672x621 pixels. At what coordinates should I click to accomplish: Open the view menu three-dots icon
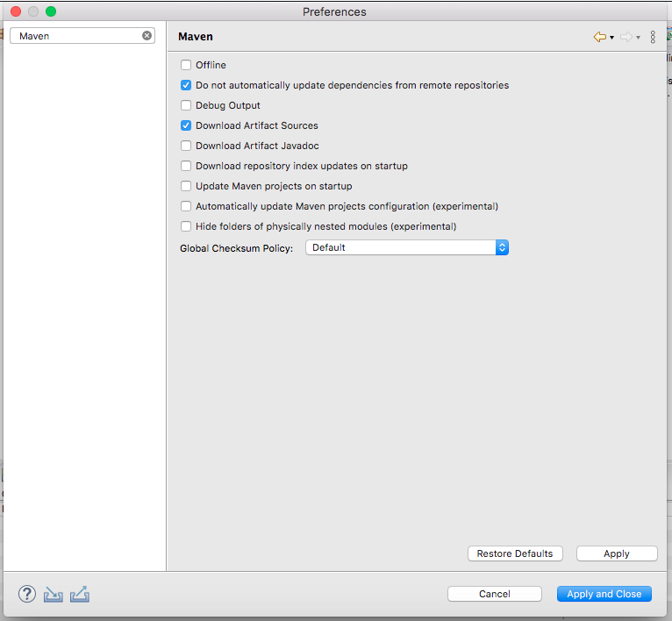(653, 37)
